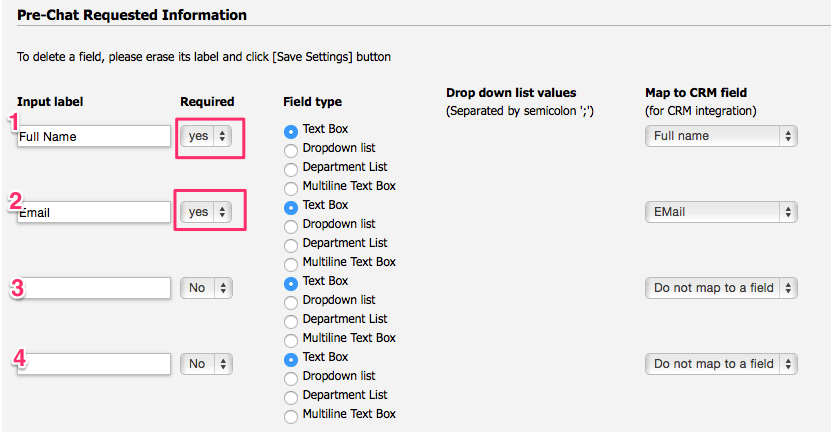831x432 pixels.
Task: Select Dropdown list in fourth row
Action: [x=291, y=377]
